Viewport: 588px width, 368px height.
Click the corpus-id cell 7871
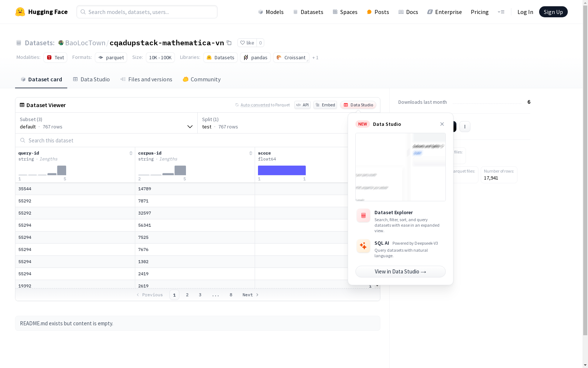195,201
